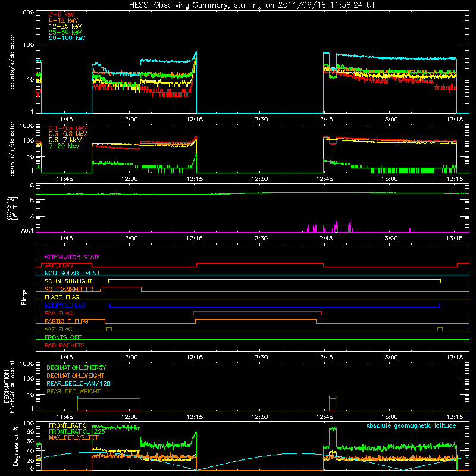This screenshot has height=476, width=476.
Task: Click the SC_TRANSMITTER flag label
Action: click(68, 289)
